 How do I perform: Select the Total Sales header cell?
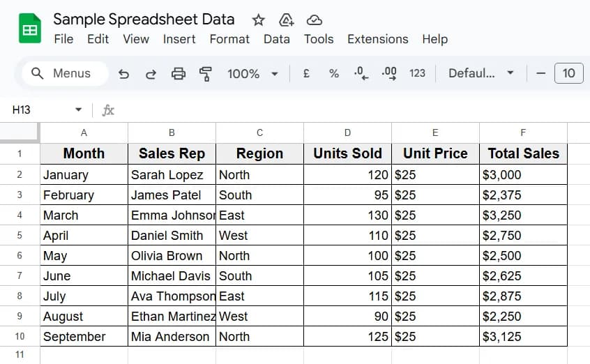click(x=523, y=153)
